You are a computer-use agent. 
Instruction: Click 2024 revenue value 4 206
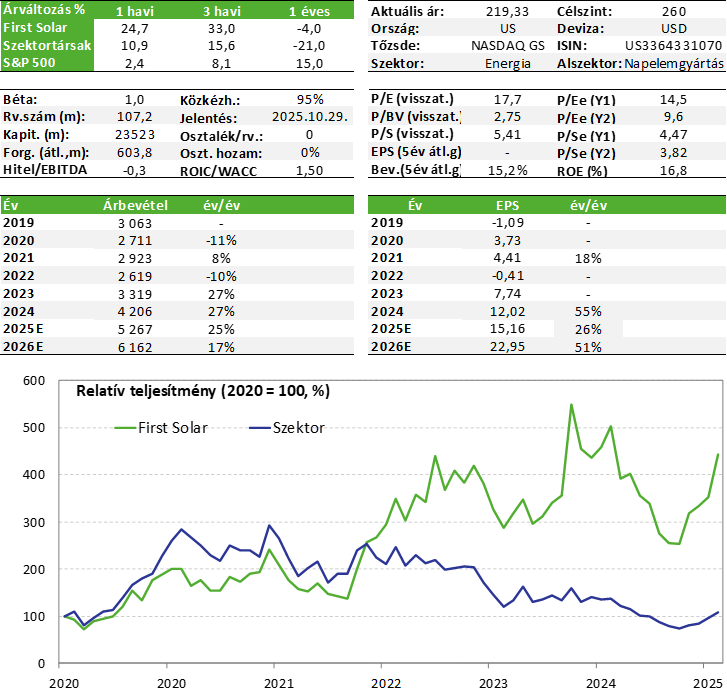[x=134, y=312]
